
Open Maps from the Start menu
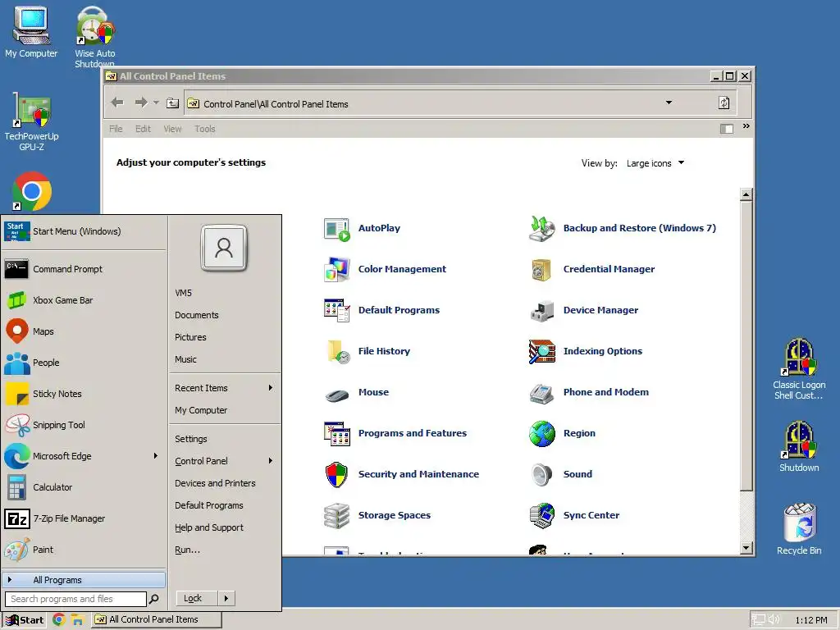[84, 331]
